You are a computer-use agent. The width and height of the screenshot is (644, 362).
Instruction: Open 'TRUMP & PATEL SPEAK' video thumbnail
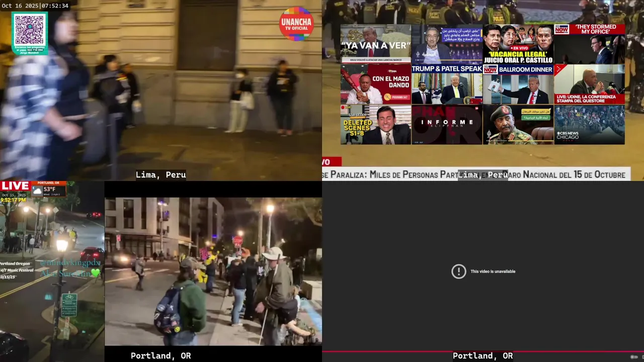[447, 84]
